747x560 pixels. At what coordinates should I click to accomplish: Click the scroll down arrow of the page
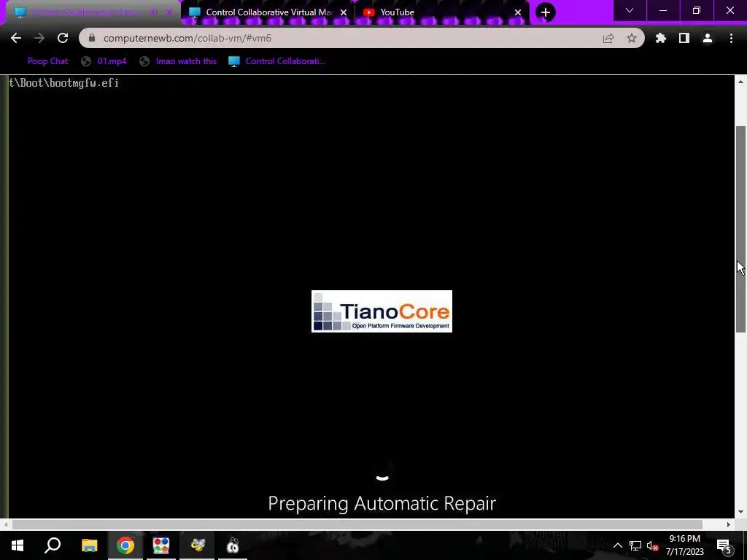(741, 512)
